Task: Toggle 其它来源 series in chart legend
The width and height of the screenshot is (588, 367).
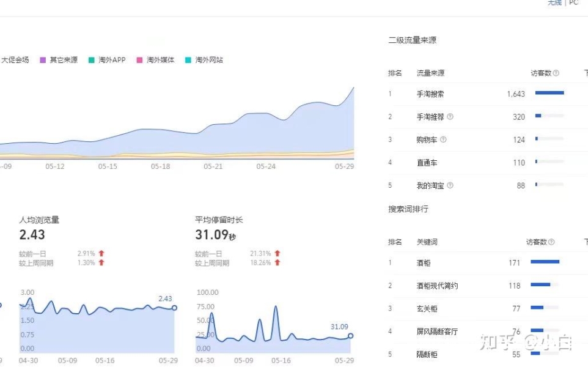Action: pos(59,60)
